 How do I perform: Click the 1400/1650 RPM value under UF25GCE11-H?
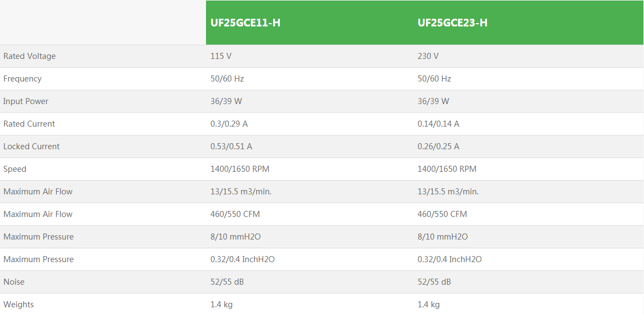(240, 169)
